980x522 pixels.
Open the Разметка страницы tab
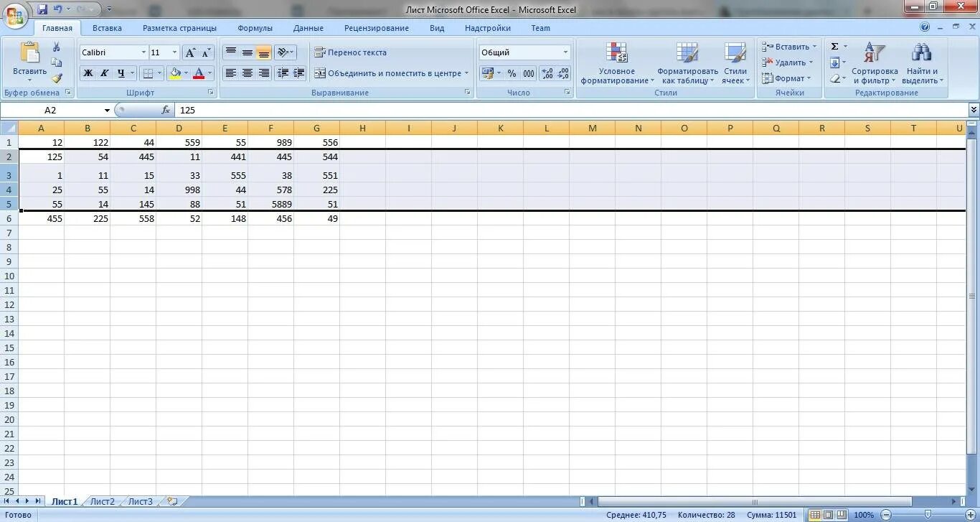pos(179,28)
